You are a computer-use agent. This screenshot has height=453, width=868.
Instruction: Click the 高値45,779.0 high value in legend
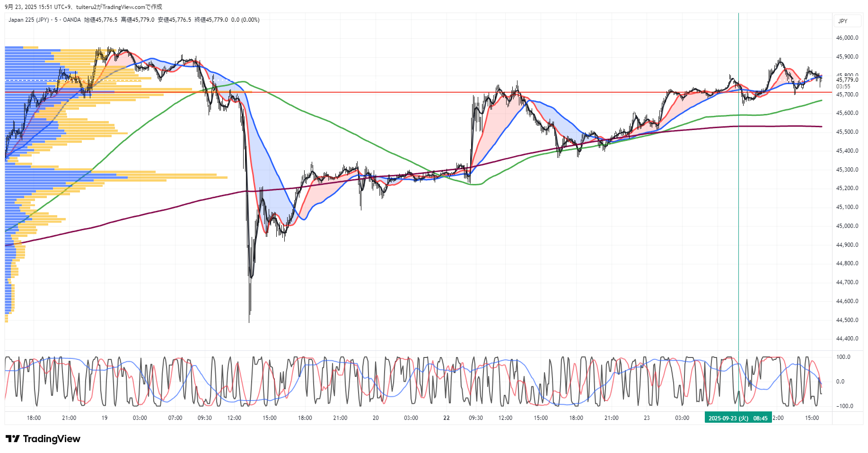(138, 20)
